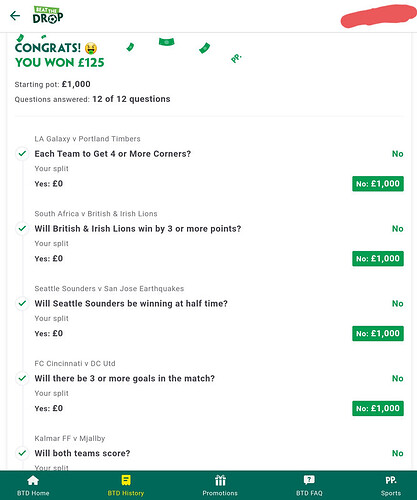Image resolution: width=417 pixels, height=500 pixels.
Task: Click the money-face emoji beside Congrats
Action: [x=91, y=48]
